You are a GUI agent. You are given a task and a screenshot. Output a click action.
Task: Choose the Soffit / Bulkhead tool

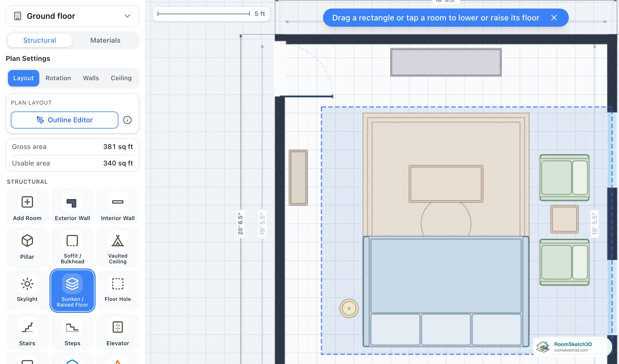pos(72,247)
